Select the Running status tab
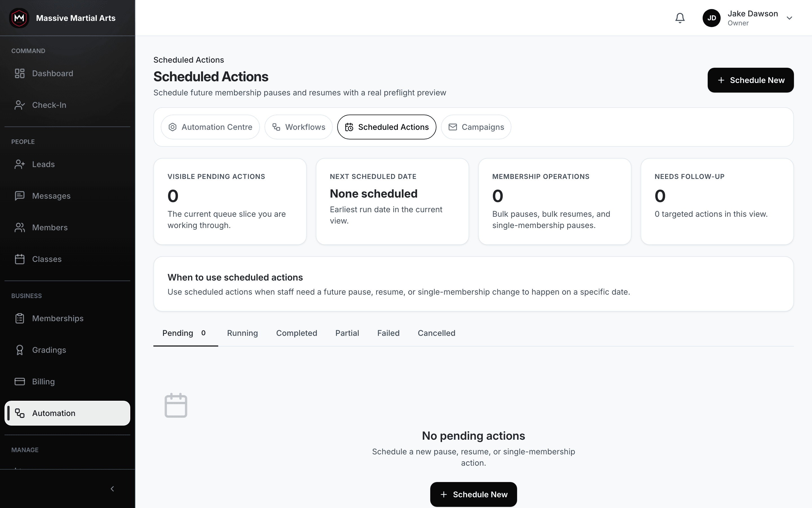The height and width of the screenshot is (508, 812). (x=242, y=333)
